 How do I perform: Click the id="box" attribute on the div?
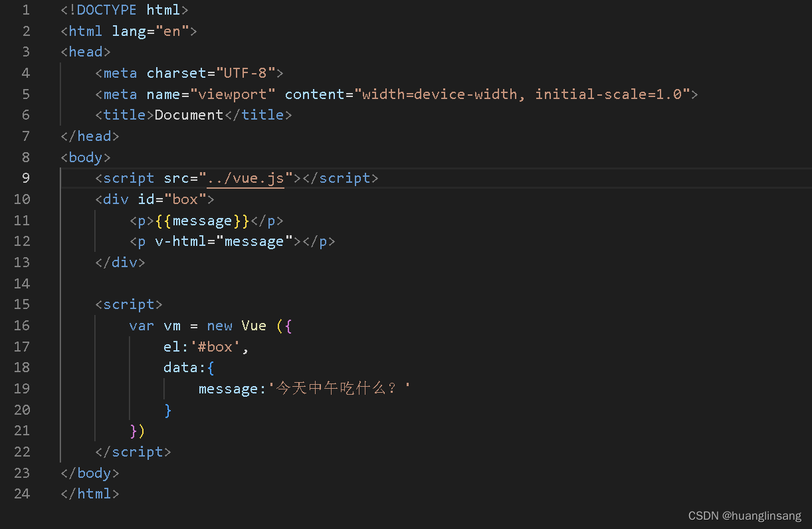[x=172, y=199]
